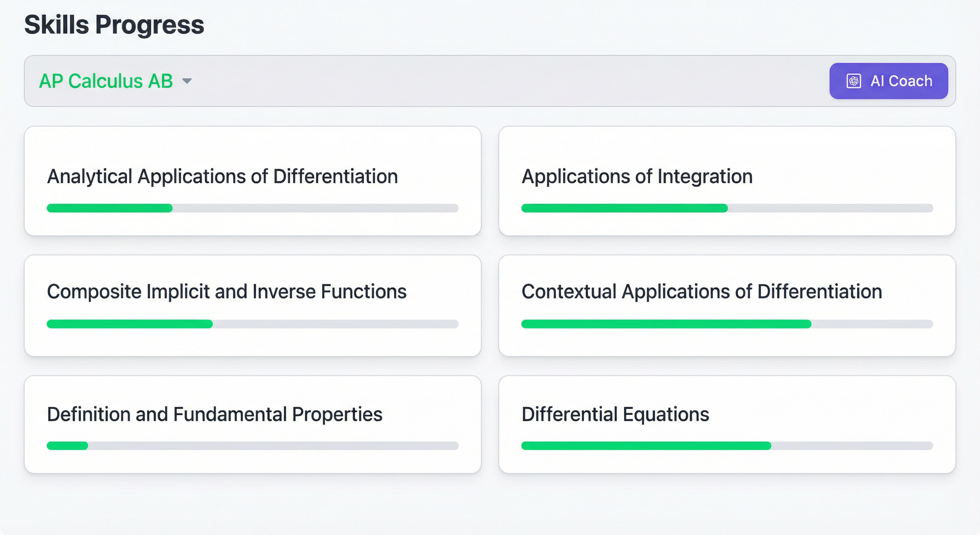Viewport: 980px width, 535px height.
Task: Click the course selector bar background
Action: [x=495, y=81]
